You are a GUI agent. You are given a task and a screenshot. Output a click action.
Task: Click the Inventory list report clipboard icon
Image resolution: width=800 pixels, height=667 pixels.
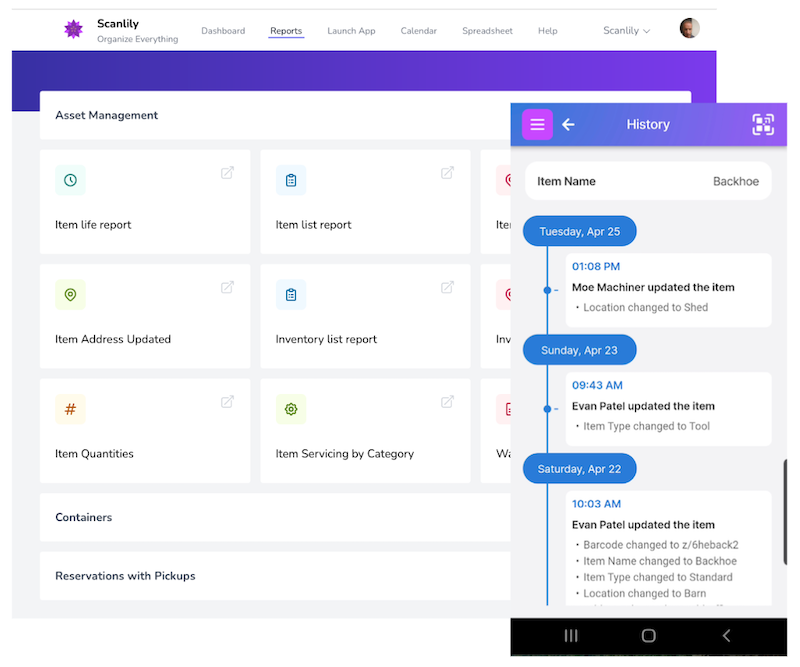(291, 295)
